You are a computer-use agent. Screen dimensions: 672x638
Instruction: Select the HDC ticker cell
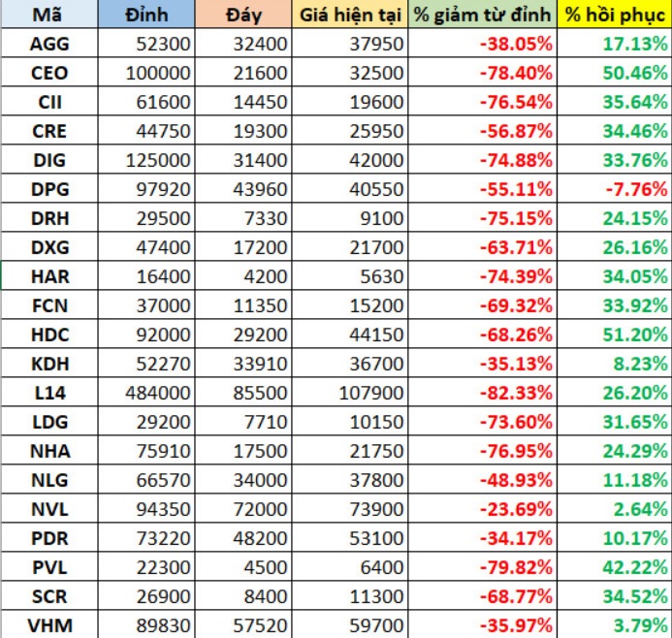pyautogui.click(x=49, y=335)
